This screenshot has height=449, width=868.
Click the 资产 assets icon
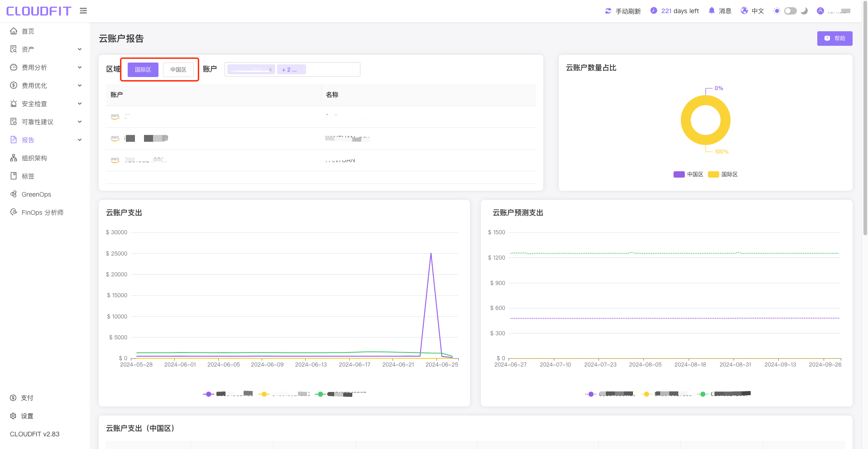coord(14,49)
